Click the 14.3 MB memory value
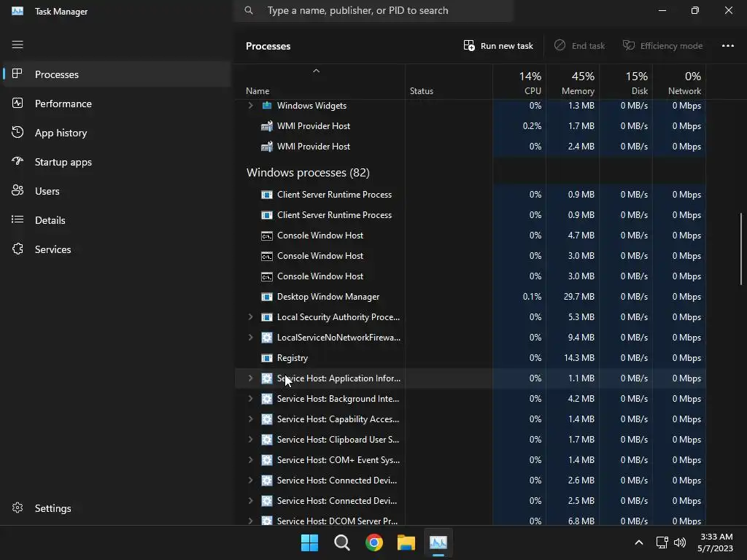This screenshot has height=560, width=747. [578, 357]
